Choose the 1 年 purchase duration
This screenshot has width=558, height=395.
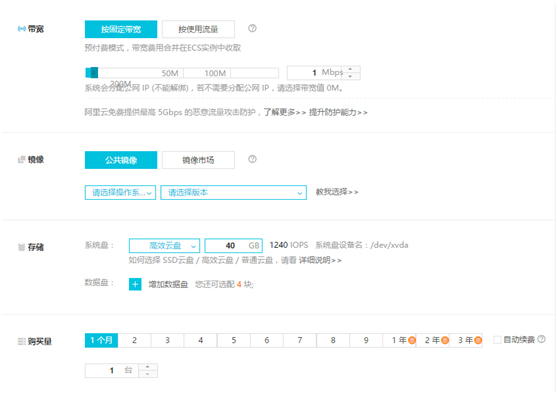pyautogui.click(x=399, y=340)
